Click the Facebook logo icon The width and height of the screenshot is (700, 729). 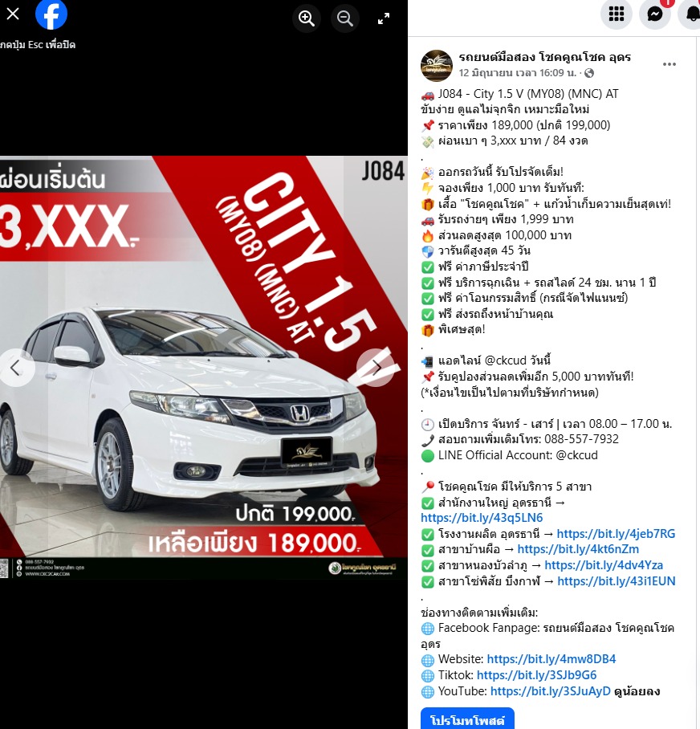(x=51, y=14)
